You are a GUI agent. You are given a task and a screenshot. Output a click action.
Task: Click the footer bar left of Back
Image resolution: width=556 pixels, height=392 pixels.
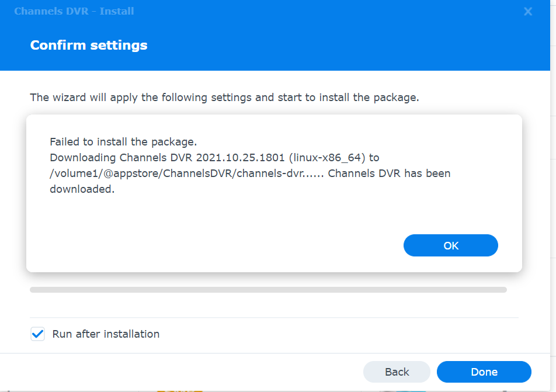(175, 372)
